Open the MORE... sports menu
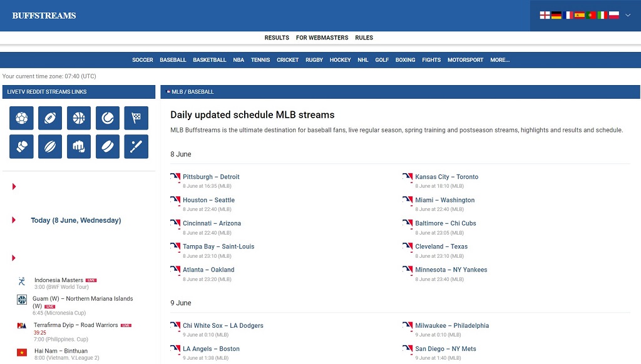This screenshot has height=364, width=641. coord(500,60)
